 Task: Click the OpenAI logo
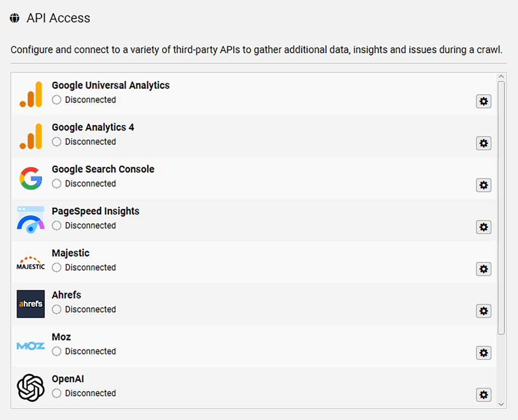(x=31, y=388)
